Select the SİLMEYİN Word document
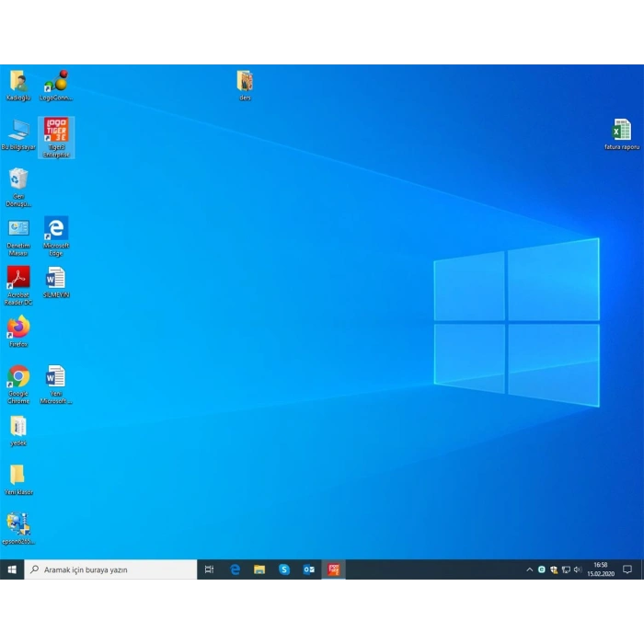 [x=56, y=282]
